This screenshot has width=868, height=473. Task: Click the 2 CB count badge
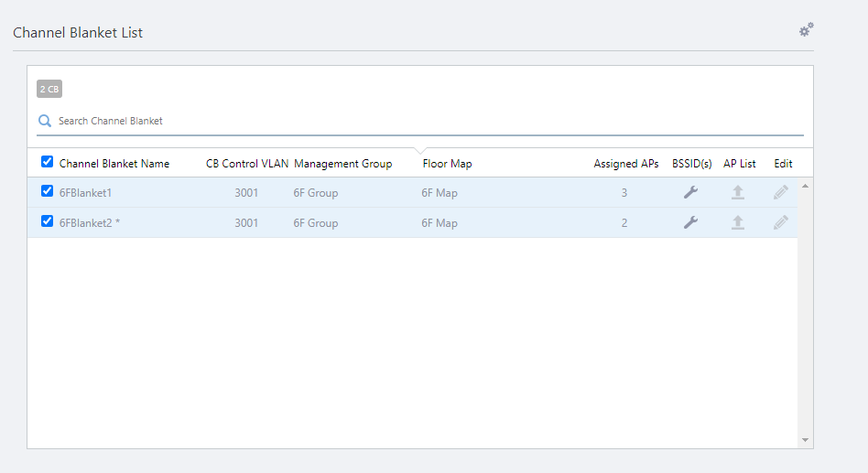coord(49,90)
